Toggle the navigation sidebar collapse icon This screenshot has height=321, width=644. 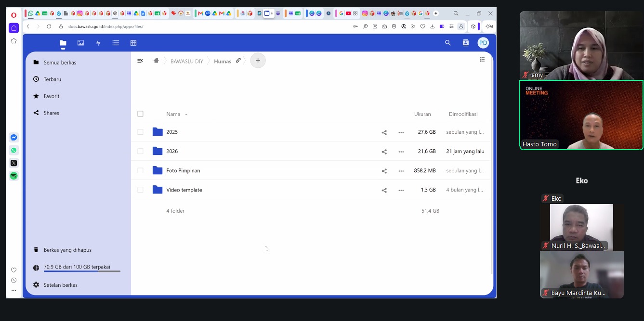[x=140, y=61]
